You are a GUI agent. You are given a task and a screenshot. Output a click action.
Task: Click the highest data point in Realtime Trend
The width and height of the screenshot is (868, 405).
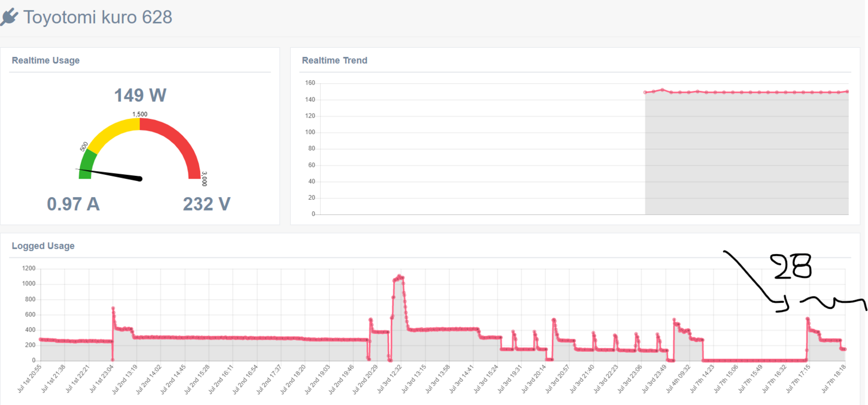[662, 90]
